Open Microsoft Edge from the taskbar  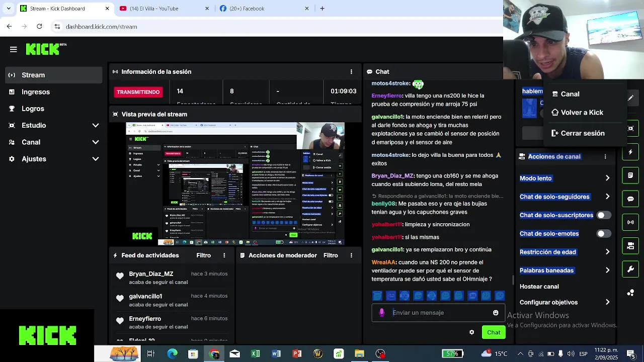(x=172, y=354)
